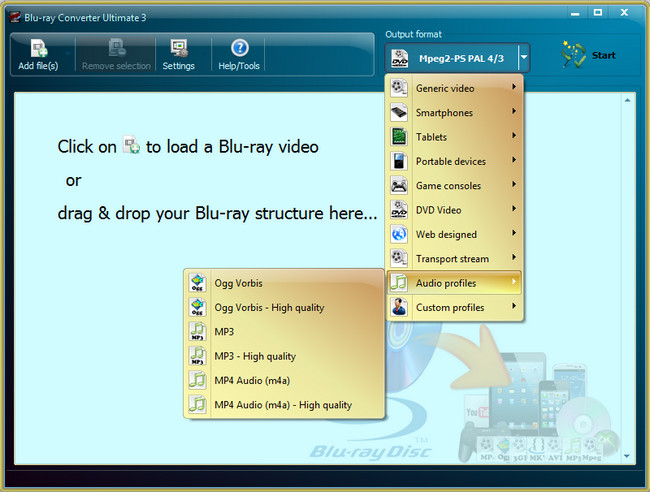Click the Help/Tools label
The width and height of the screenshot is (650, 492).
tap(239, 66)
